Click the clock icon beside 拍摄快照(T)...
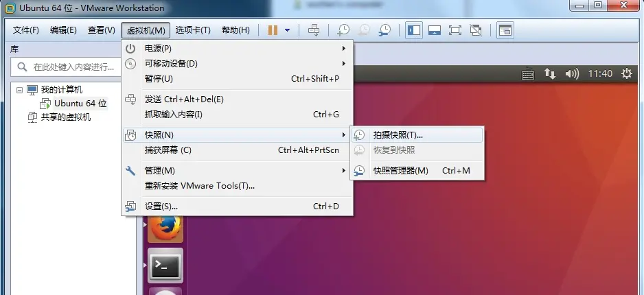644x295 pixels. click(x=359, y=135)
